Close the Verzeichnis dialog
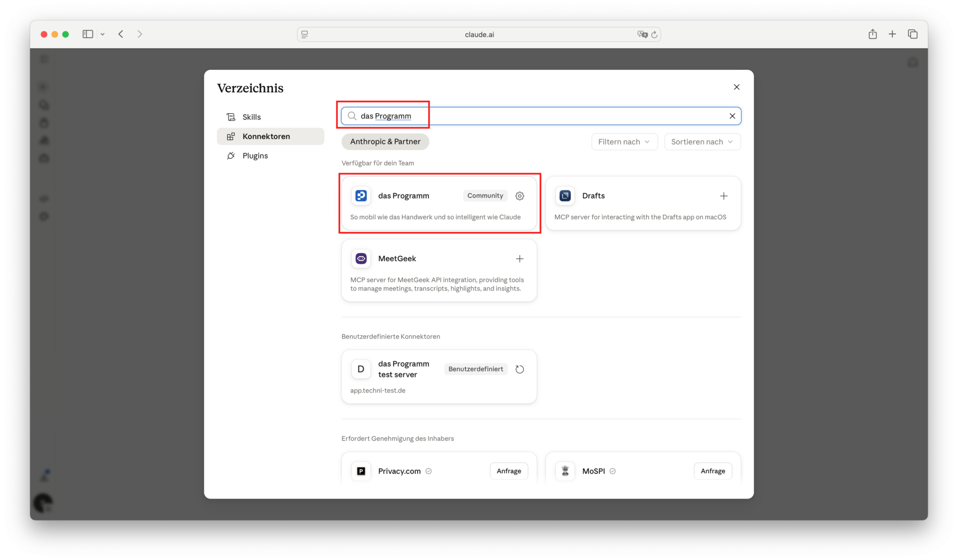The image size is (958, 560). pos(736,87)
